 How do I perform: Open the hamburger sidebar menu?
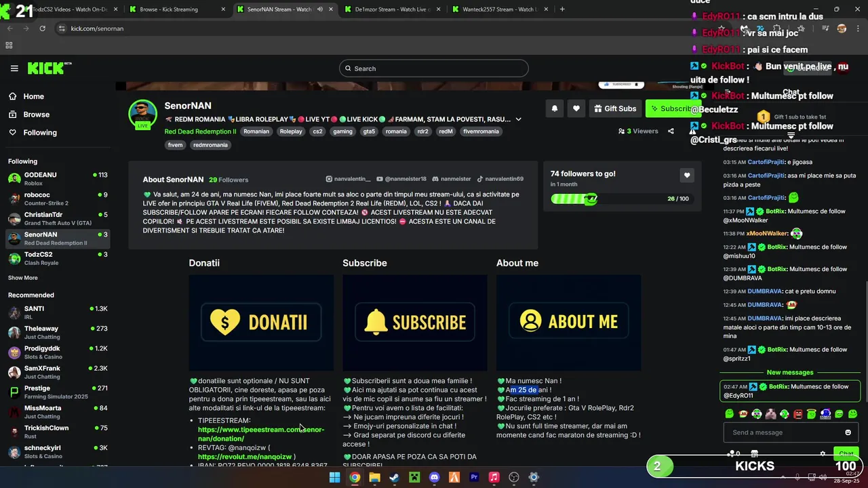point(14,68)
